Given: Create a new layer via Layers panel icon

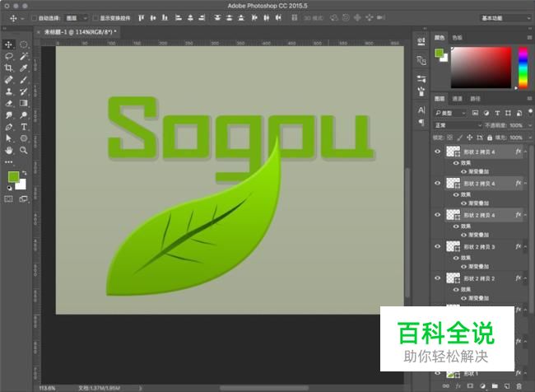Looking at the screenshot, I should 507,386.
